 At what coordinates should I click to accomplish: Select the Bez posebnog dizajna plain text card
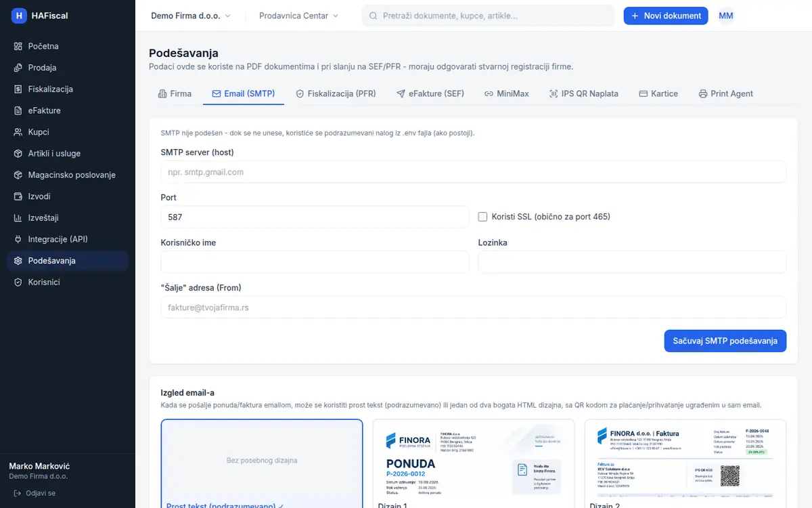(x=262, y=463)
